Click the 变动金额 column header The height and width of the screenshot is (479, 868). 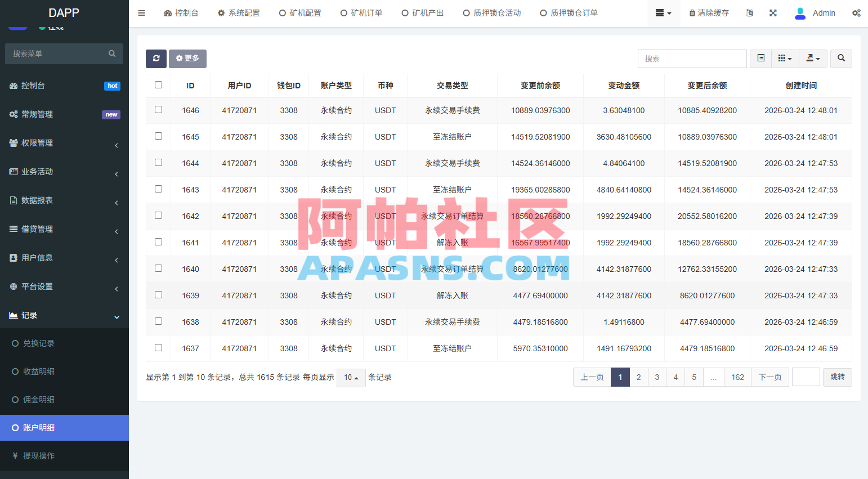click(x=624, y=86)
